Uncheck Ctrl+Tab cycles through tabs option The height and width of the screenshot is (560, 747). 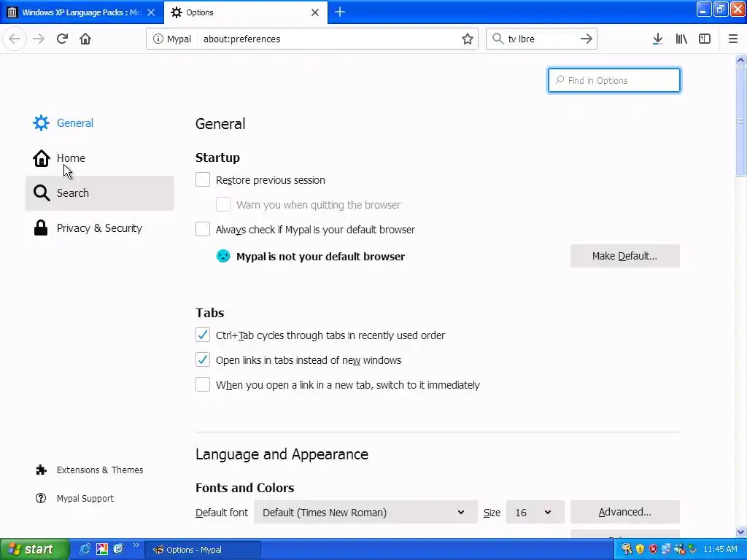click(203, 335)
